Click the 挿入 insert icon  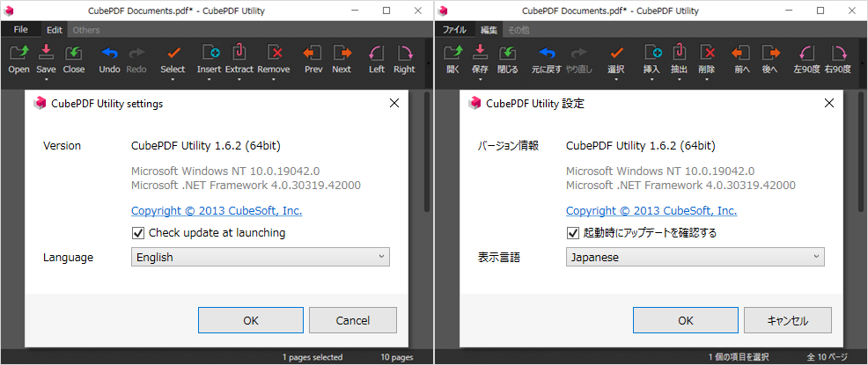pyautogui.click(x=651, y=53)
